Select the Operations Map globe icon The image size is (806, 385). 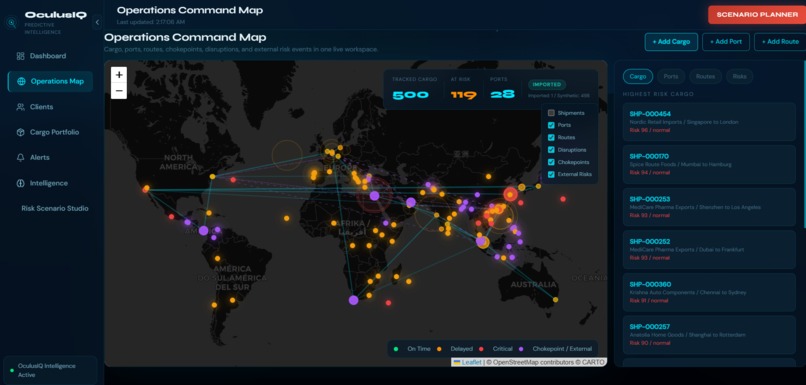(21, 81)
